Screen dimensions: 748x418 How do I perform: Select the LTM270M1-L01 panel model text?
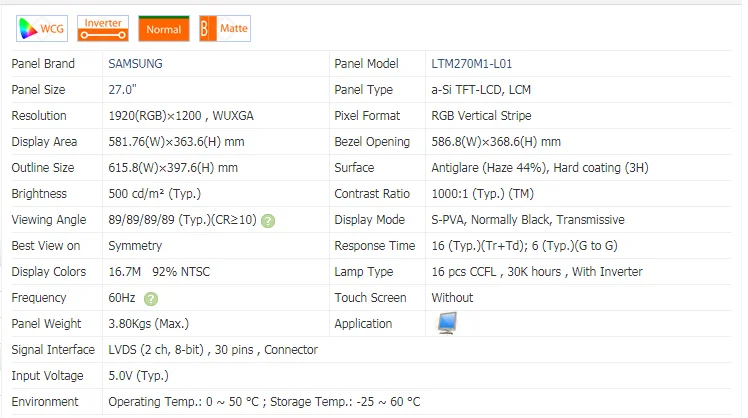click(x=472, y=63)
